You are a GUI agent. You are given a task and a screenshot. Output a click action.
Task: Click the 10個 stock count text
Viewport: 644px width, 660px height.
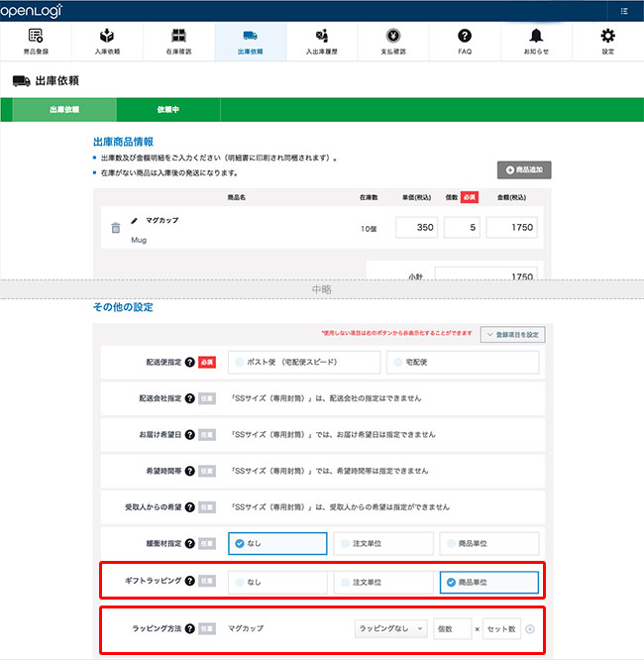point(369,229)
